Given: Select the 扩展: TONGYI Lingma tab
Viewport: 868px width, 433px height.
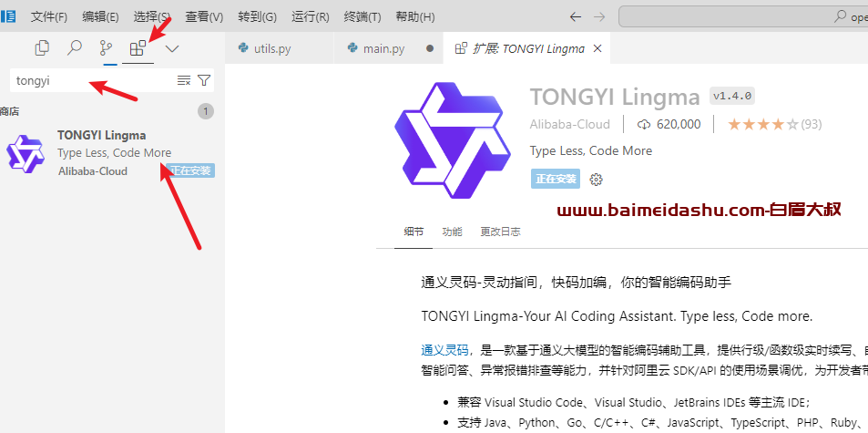Looking at the screenshot, I should (x=527, y=48).
